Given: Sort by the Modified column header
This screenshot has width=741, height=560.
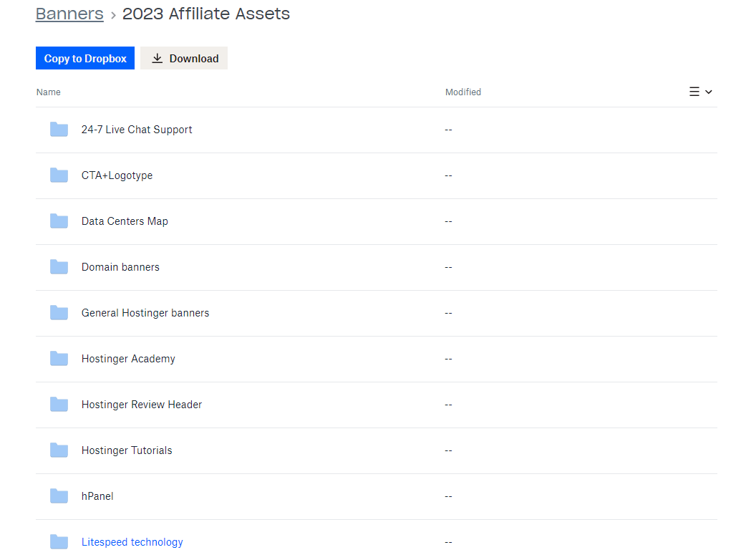Looking at the screenshot, I should (463, 92).
